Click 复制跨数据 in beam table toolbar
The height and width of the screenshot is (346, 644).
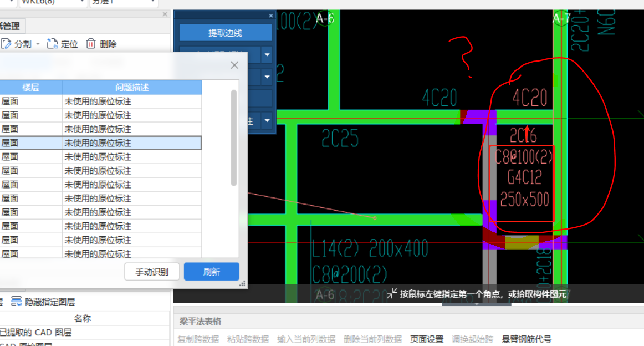(198, 339)
